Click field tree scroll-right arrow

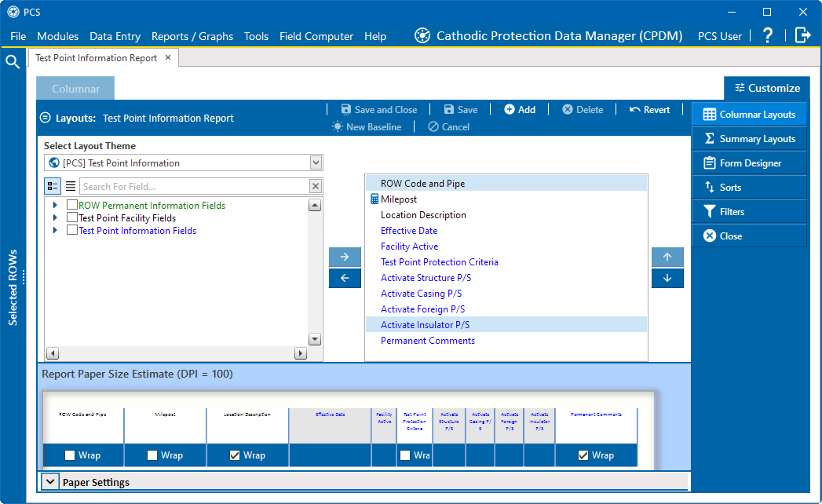click(x=301, y=353)
